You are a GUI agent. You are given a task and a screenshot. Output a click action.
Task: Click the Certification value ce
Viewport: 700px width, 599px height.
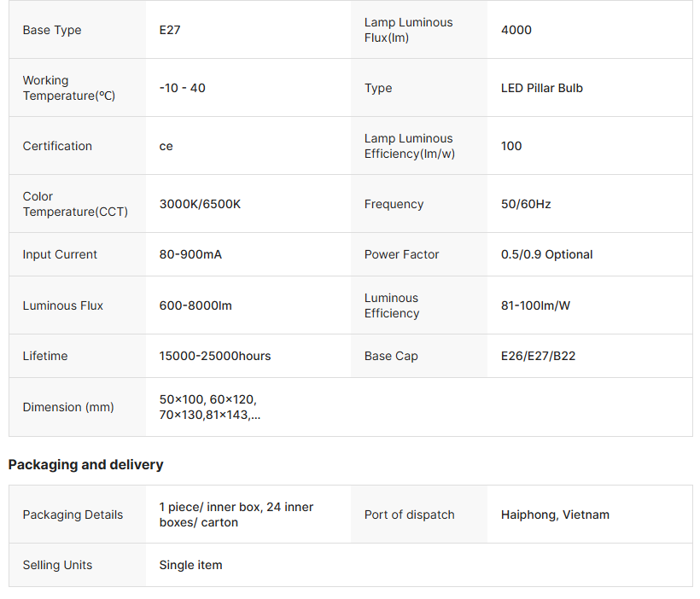pyautogui.click(x=166, y=146)
